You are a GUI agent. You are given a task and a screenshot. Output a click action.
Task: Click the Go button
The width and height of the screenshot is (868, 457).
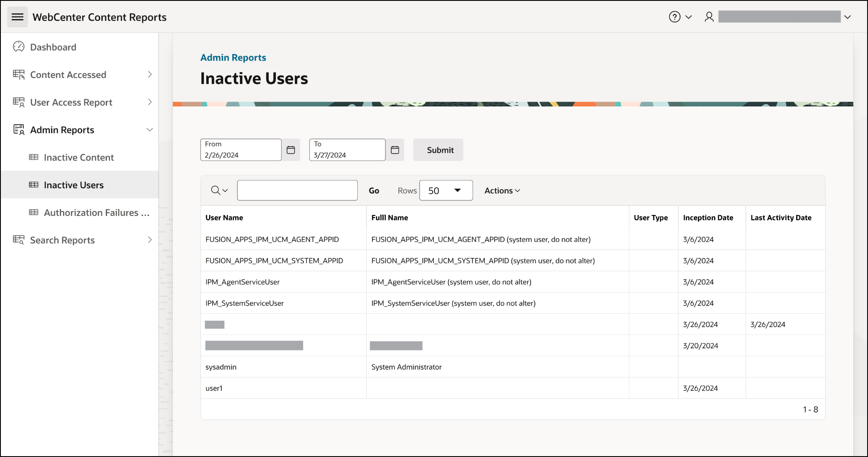click(374, 190)
